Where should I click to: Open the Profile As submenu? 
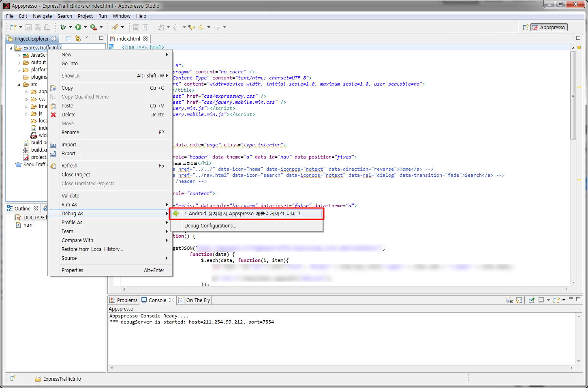tap(110, 223)
